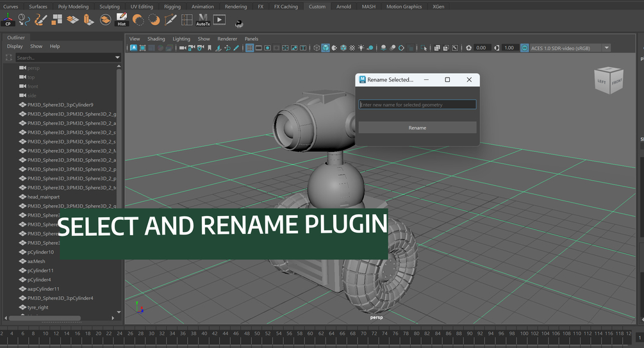Click the playblast film strip shelf icon
The image size is (644, 348).
[219, 21]
